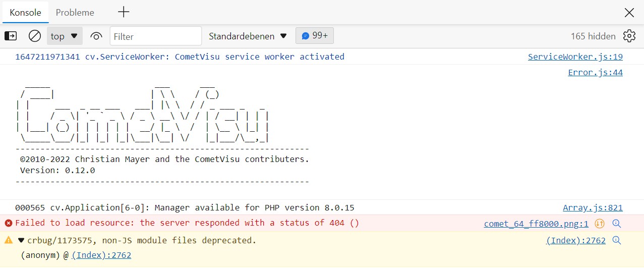The width and height of the screenshot is (644, 268).
Task: Click magnifier icon on the 404 error row
Action: click(616, 224)
